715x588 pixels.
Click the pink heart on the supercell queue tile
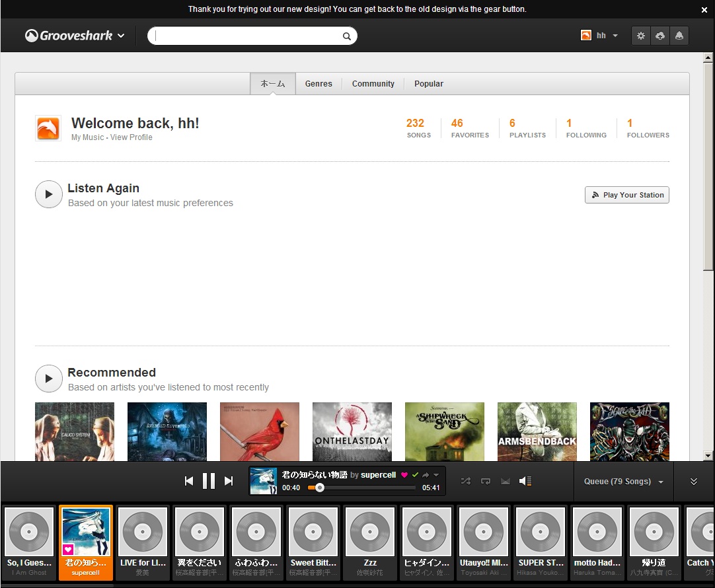69,549
